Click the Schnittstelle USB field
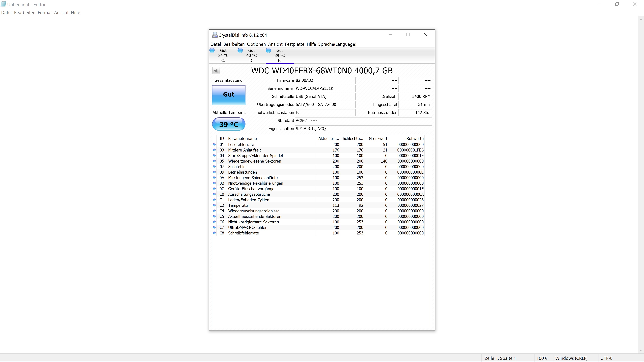 click(325, 96)
